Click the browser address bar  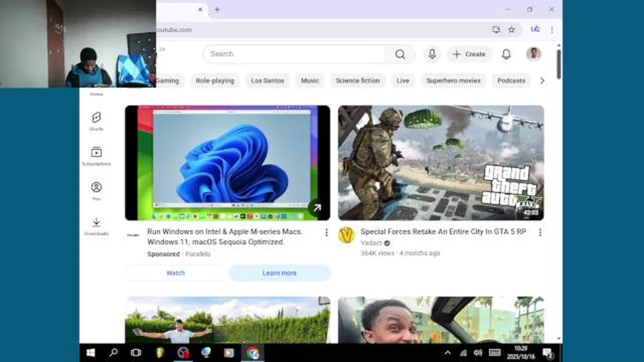[x=322, y=30]
